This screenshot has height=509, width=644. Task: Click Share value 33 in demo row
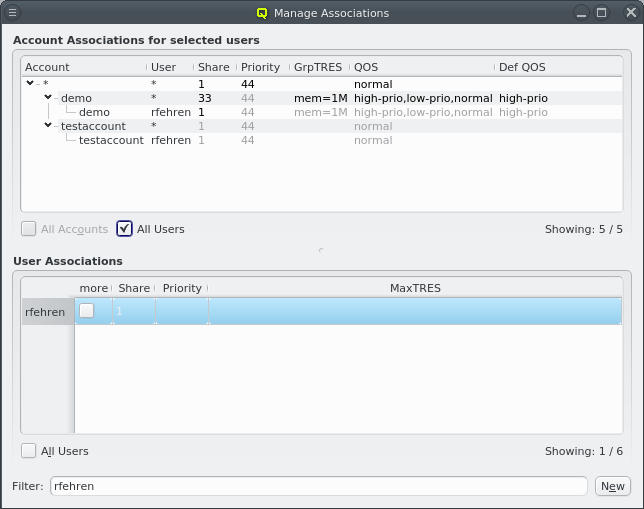[x=205, y=98]
